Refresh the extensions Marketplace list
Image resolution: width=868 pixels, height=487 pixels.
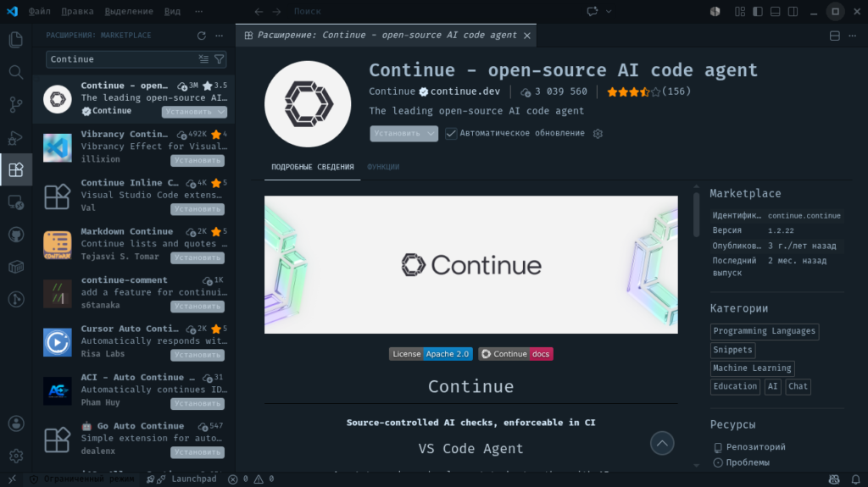click(202, 36)
